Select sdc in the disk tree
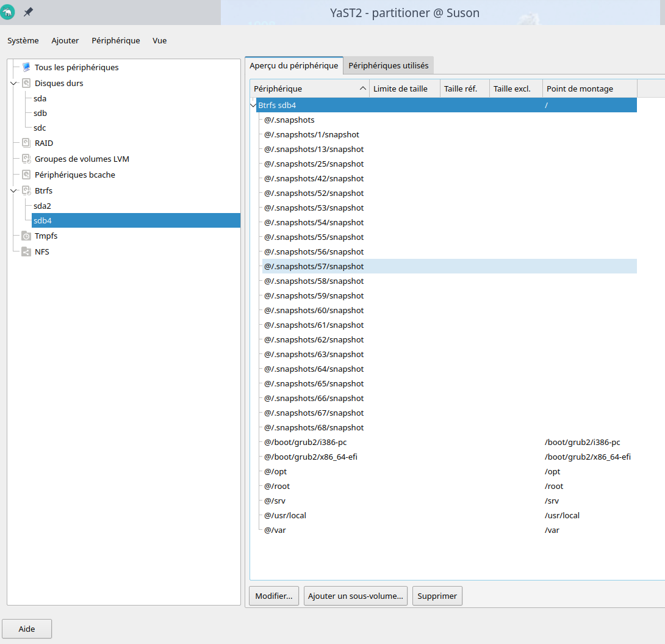Image resolution: width=665 pixels, height=644 pixels. [40, 128]
